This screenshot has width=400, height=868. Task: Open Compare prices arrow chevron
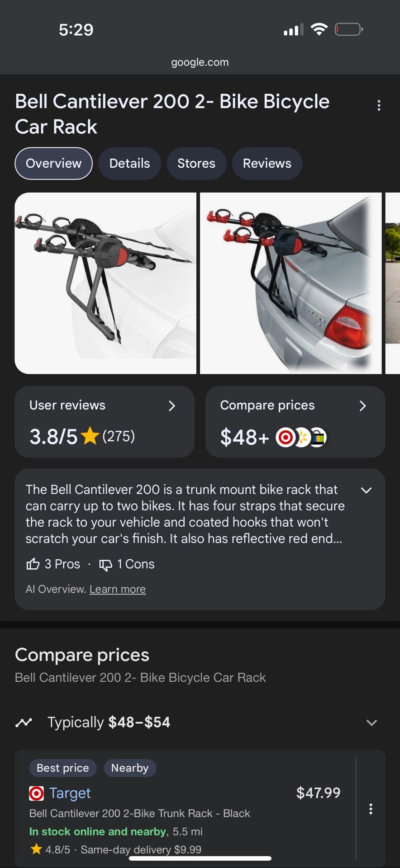tap(362, 406)
